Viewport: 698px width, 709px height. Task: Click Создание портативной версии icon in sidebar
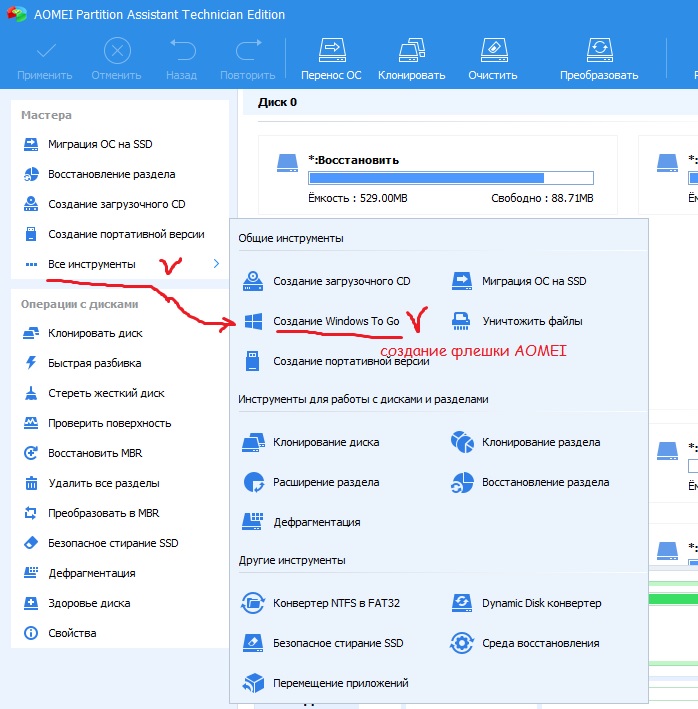[31, 234]
